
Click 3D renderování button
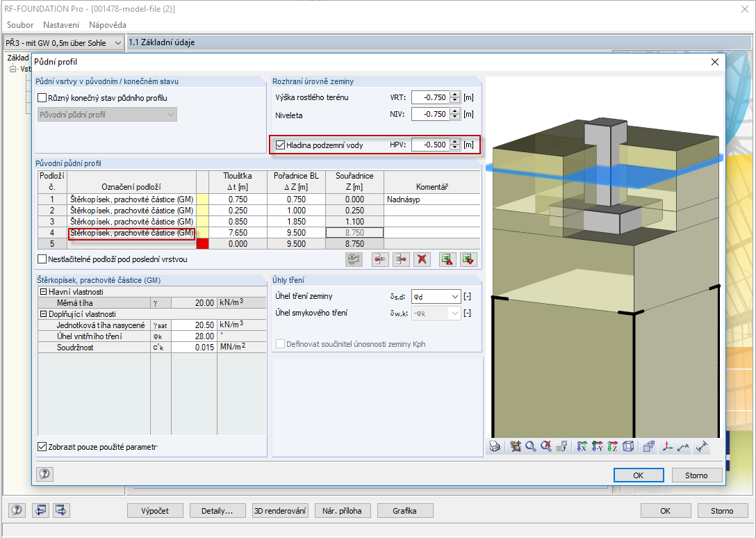[280, 510]
